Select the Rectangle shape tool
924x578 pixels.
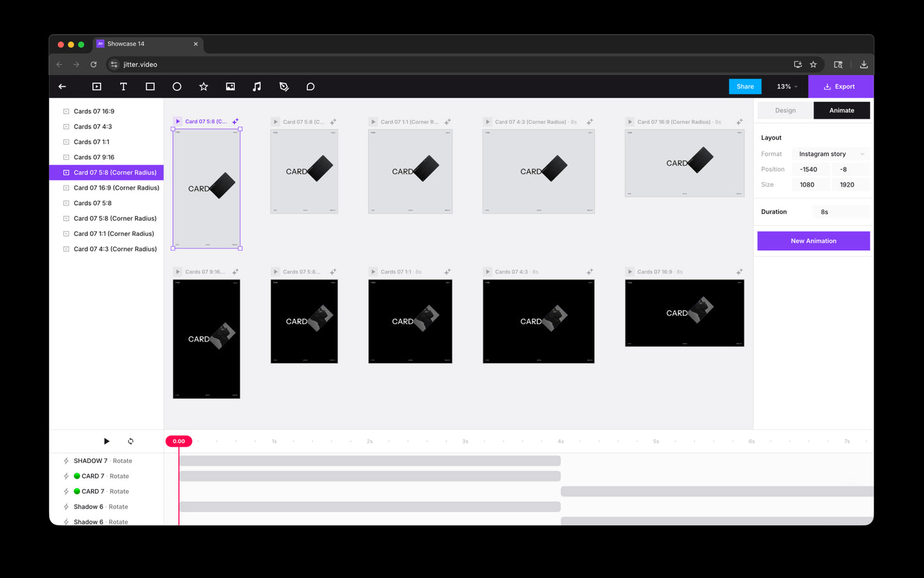click(x=150, y=86)
